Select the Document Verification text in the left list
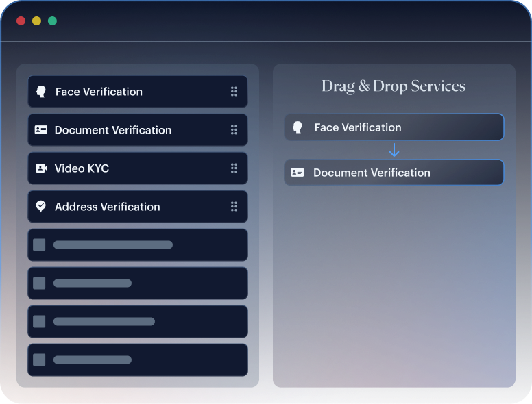 click(x=113, y=130)
